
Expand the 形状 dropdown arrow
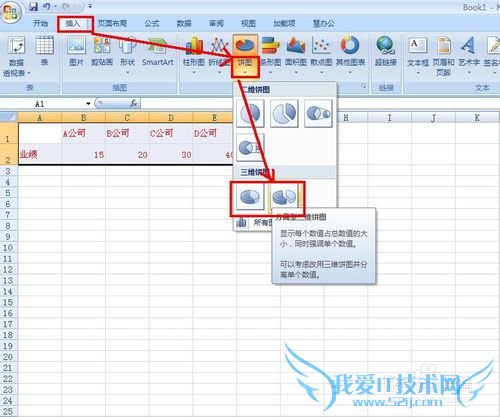[x=127, y=72]
